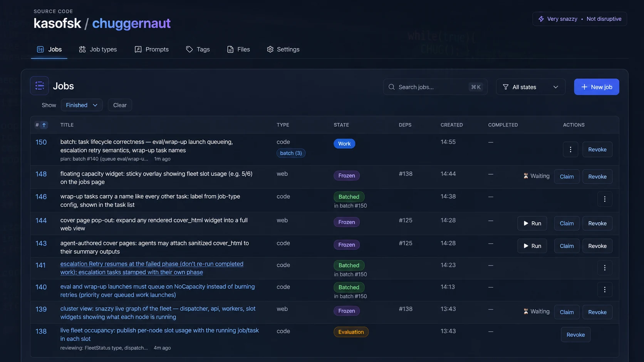Viewport: 644px width, 362px height.
Task: Switch to the Job types tab
Action: pyautogui.click(x=98, y=49)
